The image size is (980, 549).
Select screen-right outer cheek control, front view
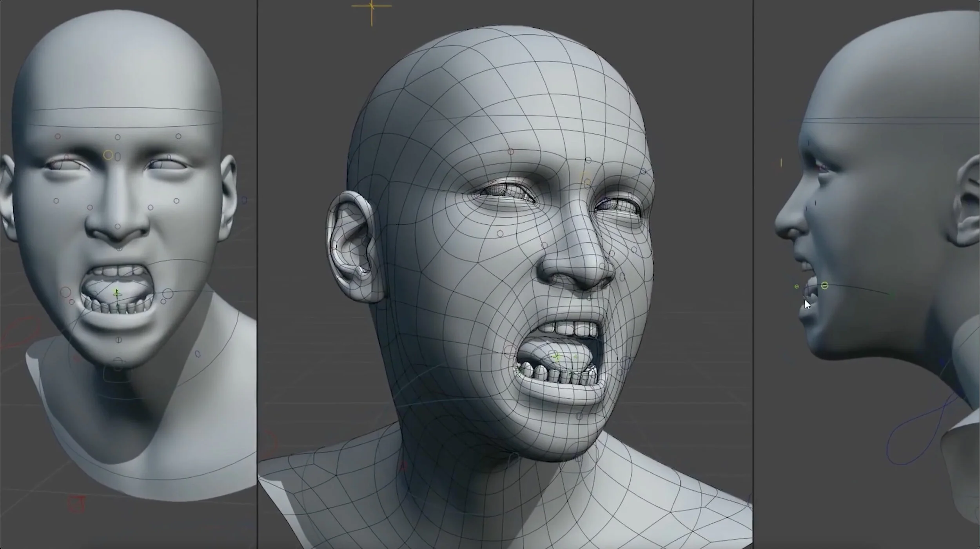pos(176,201)
